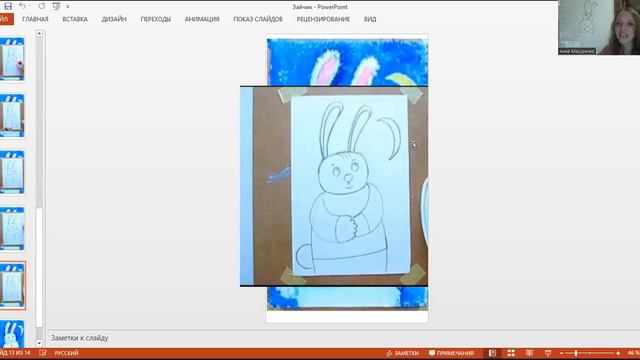Click into the Заметки к слайду notes field

(x=343, y=338)
